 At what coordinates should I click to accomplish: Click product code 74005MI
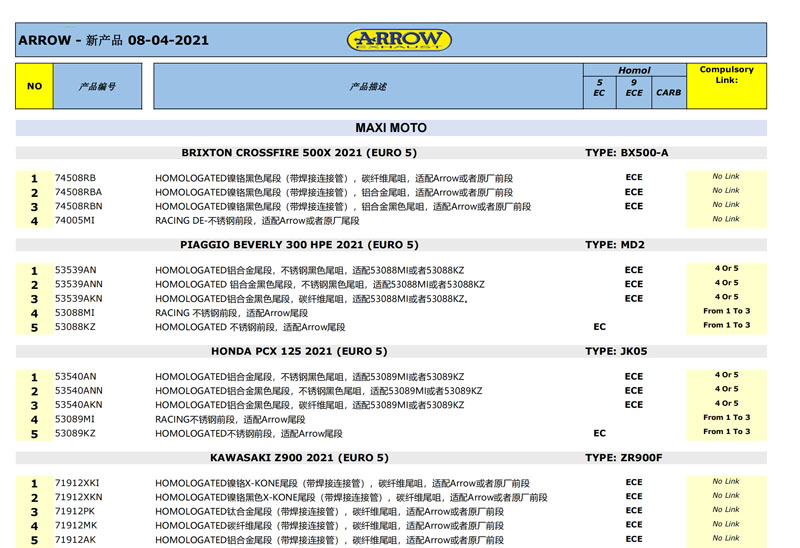pos(74,220)
